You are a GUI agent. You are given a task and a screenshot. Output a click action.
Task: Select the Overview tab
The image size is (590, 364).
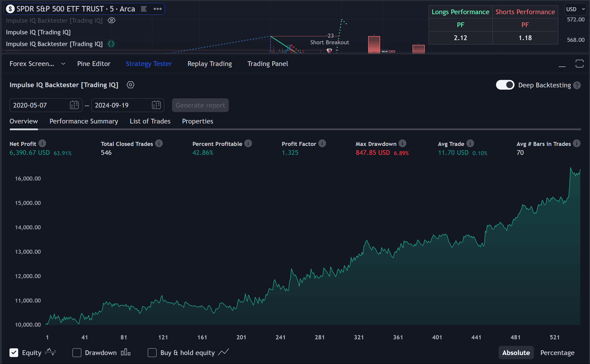(24, 121)
